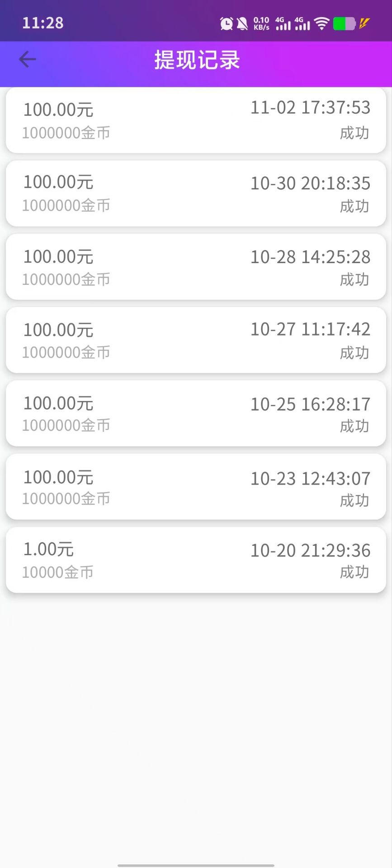Image resolution: width=392 pixels, height=868 pixels.
Task: Open the 1.00元 withdrawal record
Action: [196, 560]
